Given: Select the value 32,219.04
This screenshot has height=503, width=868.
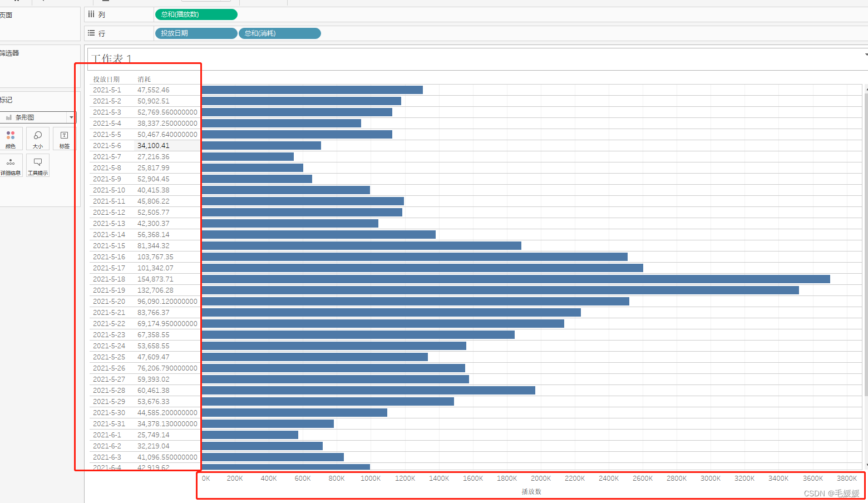Looking at the screenshot, I should [x=154, y=446].
